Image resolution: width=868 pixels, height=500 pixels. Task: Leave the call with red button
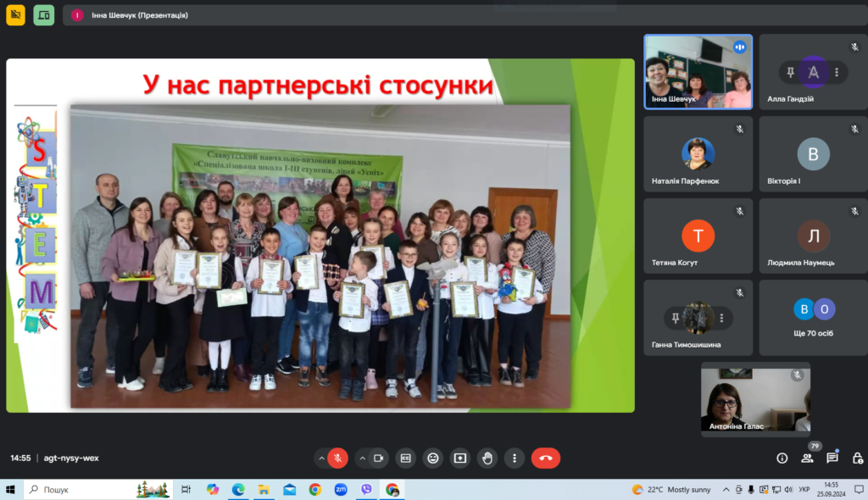(546, 458)
